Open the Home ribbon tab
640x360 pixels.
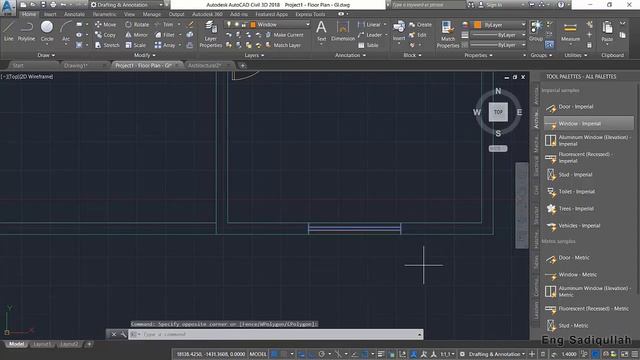pos(29,14)
